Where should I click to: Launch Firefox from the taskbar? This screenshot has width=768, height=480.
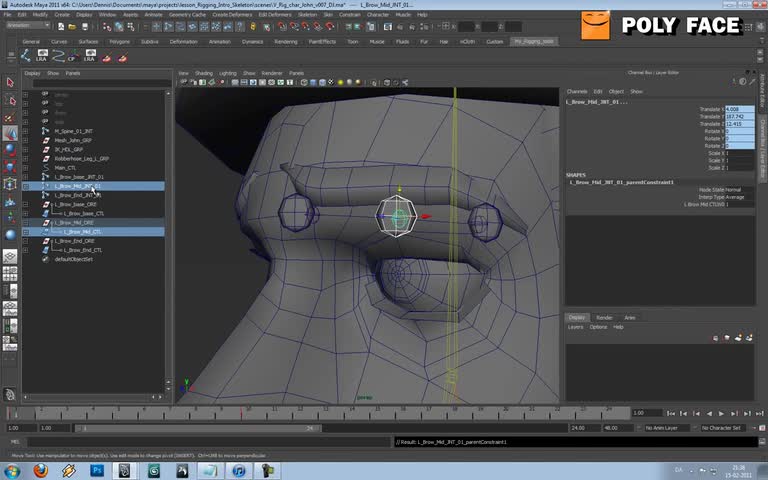pos(41,470)
